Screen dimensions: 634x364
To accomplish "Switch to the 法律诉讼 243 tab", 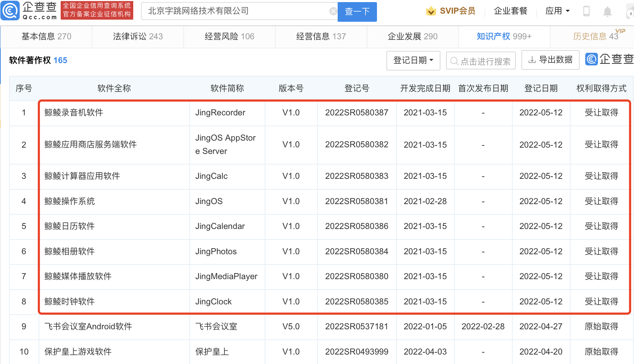I will click(138, 36).
